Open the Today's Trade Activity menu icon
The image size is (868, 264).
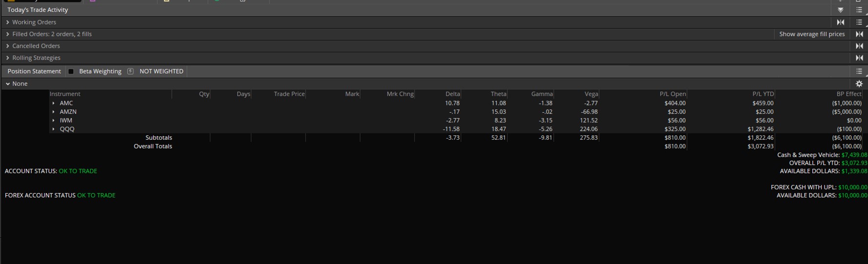tap(859, 10)
